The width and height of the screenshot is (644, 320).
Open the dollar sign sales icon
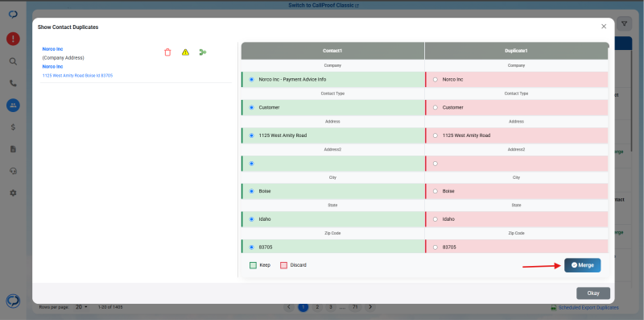click(13, 127)
